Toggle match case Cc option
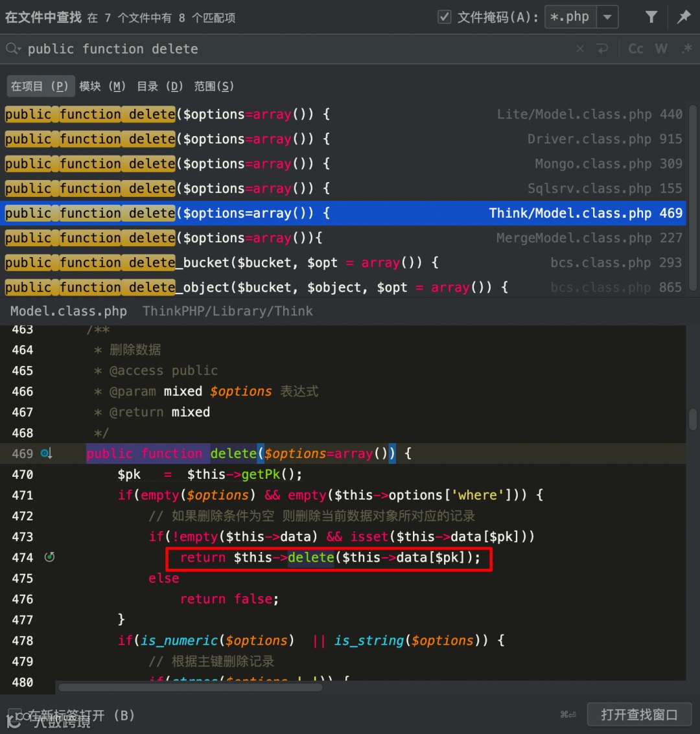The image size is (700, 734). [x=635, y=49]
